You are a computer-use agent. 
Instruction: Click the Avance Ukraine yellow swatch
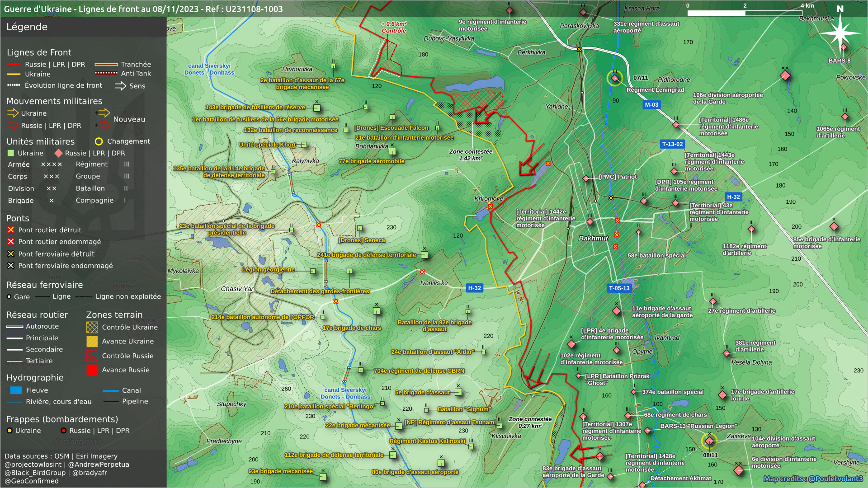92,342
